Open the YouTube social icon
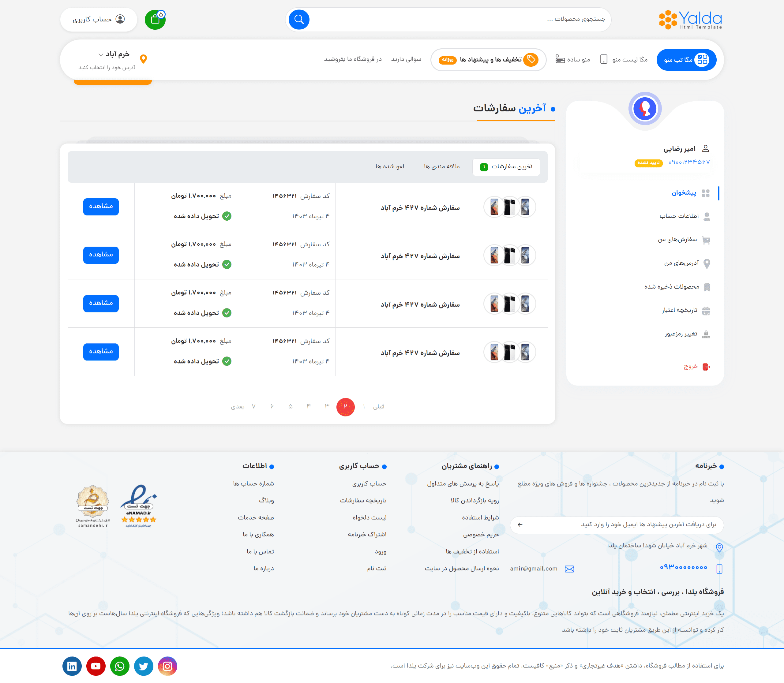The image size is (784, 683). coord(96,666)
